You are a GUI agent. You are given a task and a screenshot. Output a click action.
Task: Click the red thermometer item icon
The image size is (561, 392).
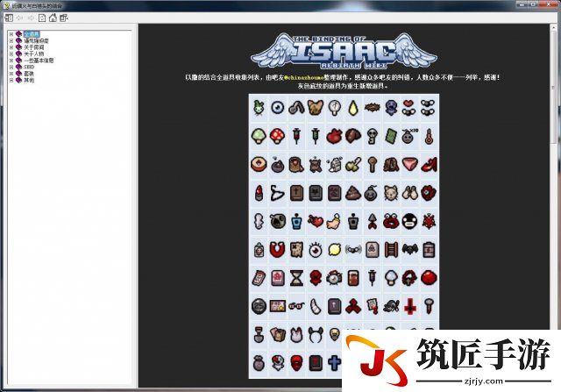pyautogui.click(x=429, y=137)
